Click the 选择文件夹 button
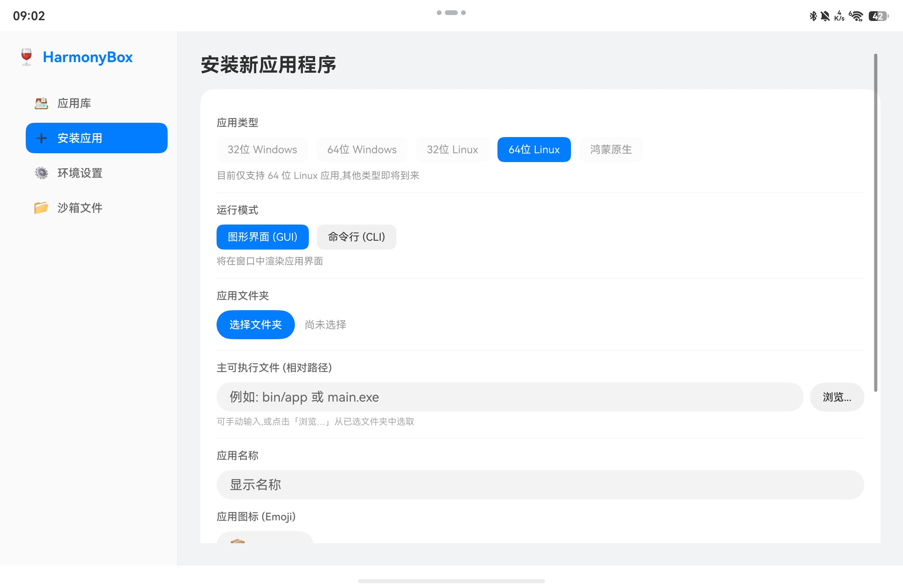 coord(255,325)
